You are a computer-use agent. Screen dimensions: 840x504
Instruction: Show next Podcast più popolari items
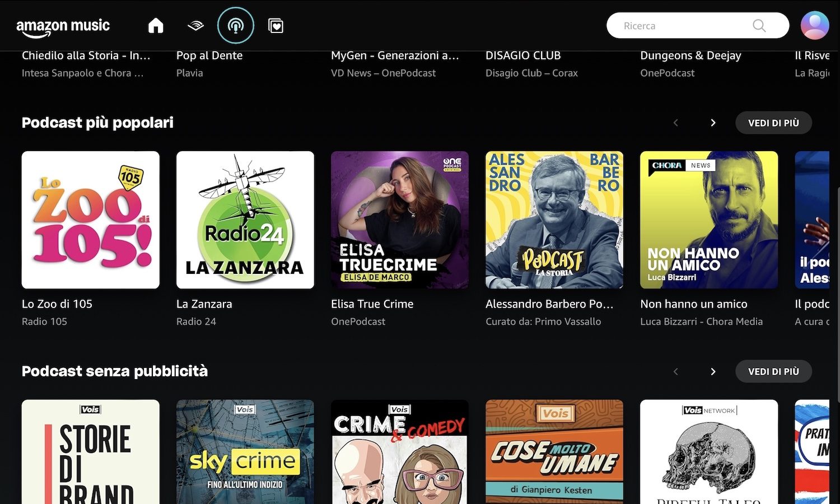713,123
